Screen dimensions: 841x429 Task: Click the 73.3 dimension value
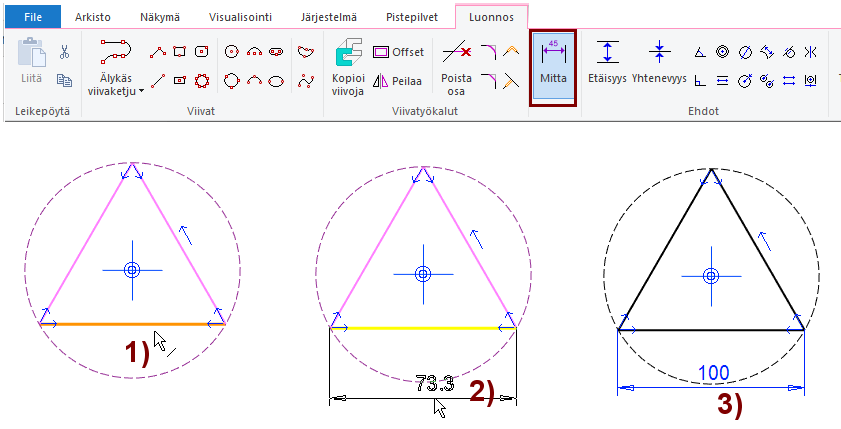tap(434, 383)
